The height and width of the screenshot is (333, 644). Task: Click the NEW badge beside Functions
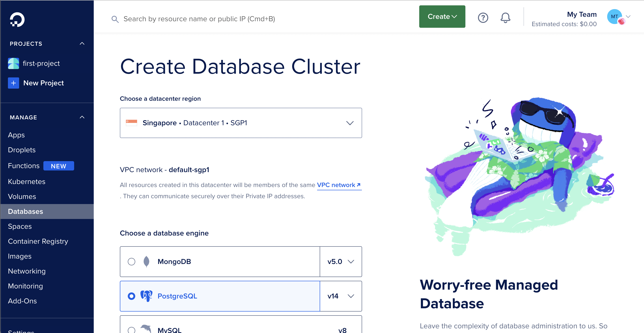click(59, 166)
